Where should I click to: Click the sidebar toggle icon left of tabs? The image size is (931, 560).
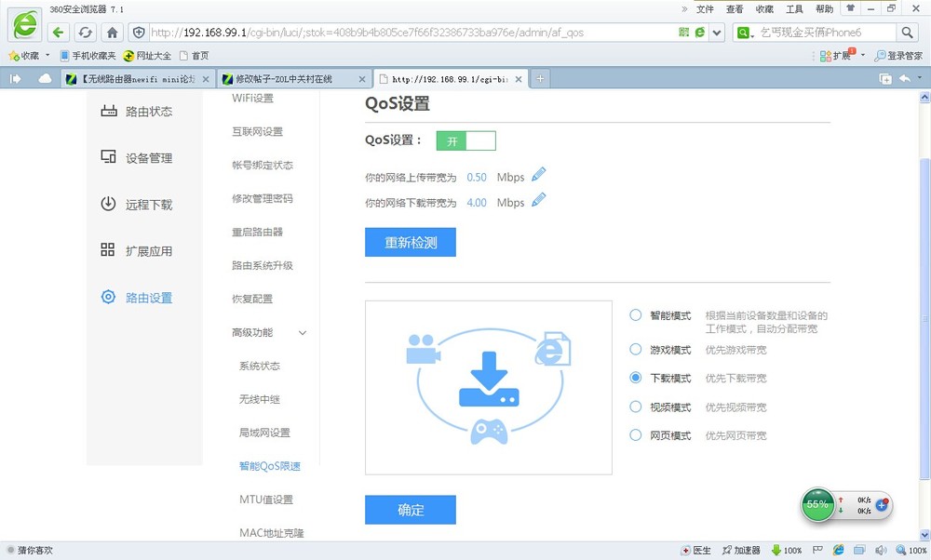16,79
